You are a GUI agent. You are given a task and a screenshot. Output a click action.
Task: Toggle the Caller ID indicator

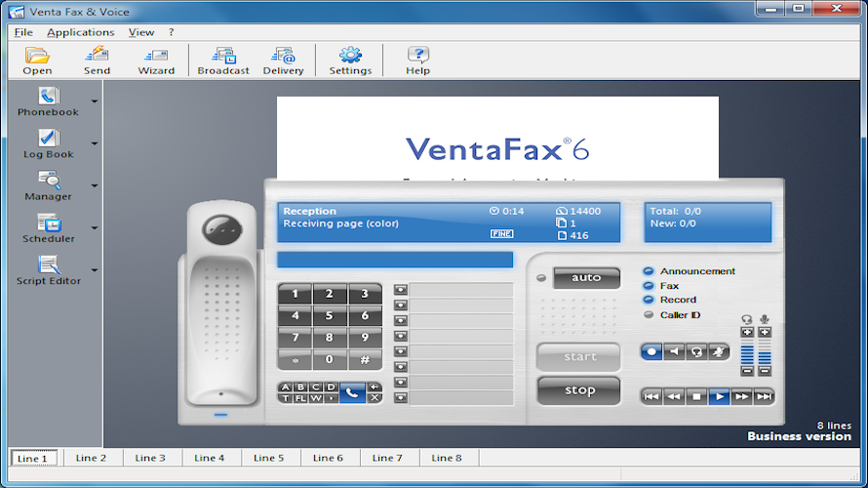[649, 314]
